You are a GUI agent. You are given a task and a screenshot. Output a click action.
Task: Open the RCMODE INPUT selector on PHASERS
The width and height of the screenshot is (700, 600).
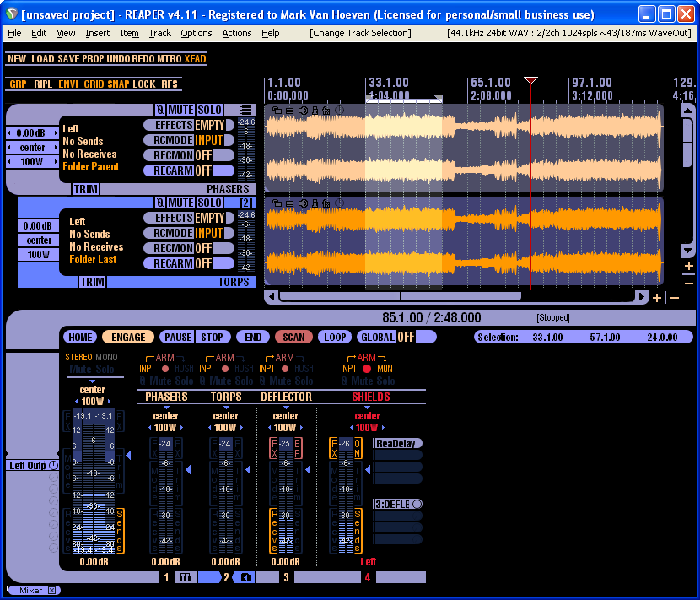coord(209,140)
